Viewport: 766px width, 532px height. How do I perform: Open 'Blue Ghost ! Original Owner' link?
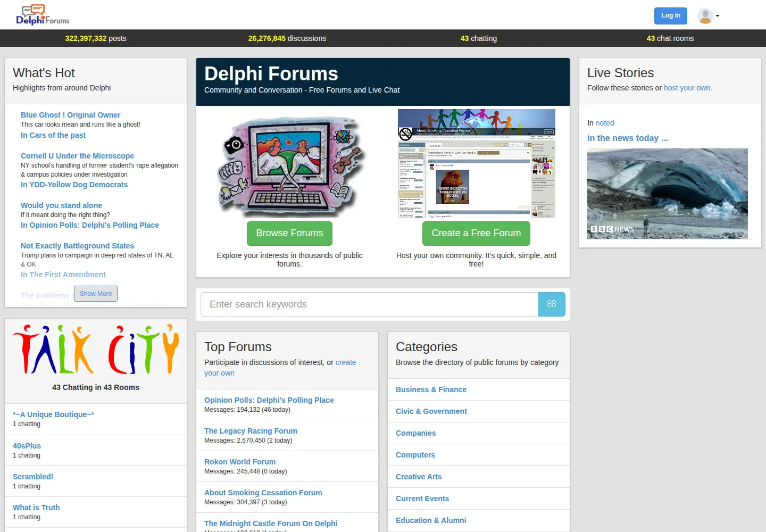[x=70, y=115]
